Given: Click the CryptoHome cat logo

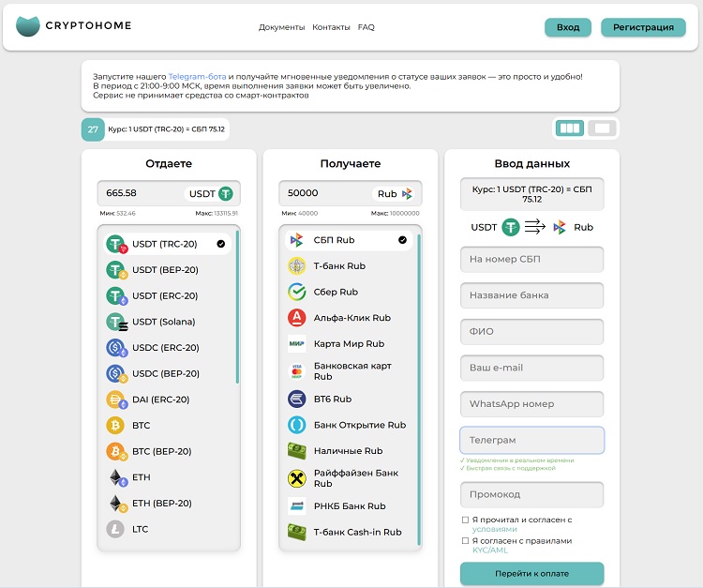Looking at the screenshot, I should [x=28, y=26].
